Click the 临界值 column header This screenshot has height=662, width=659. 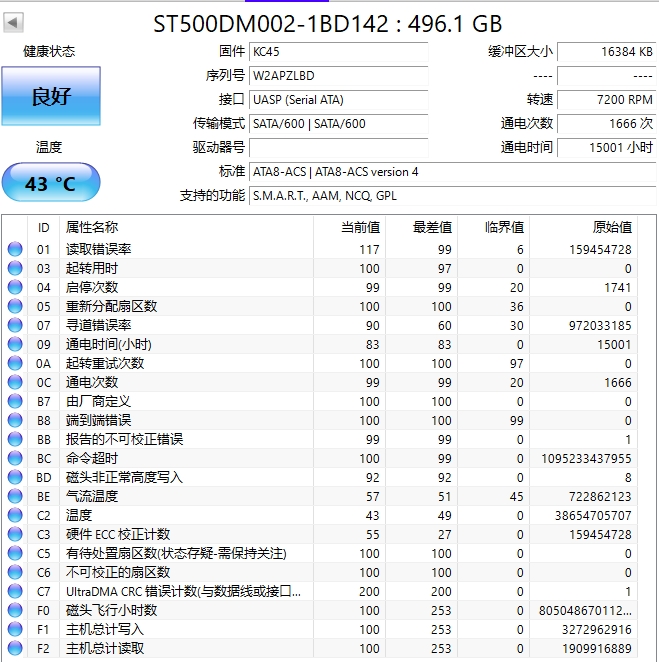point(493,227)
